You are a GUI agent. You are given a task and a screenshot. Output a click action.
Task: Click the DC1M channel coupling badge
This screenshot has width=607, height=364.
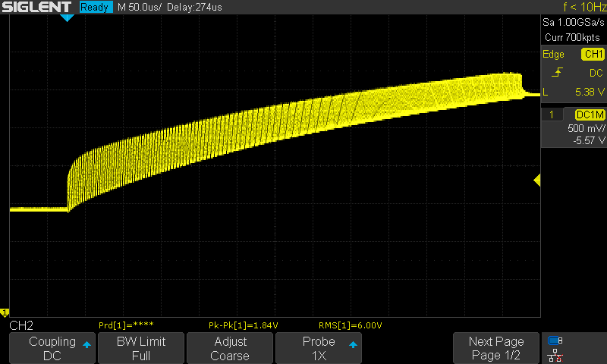590,115
